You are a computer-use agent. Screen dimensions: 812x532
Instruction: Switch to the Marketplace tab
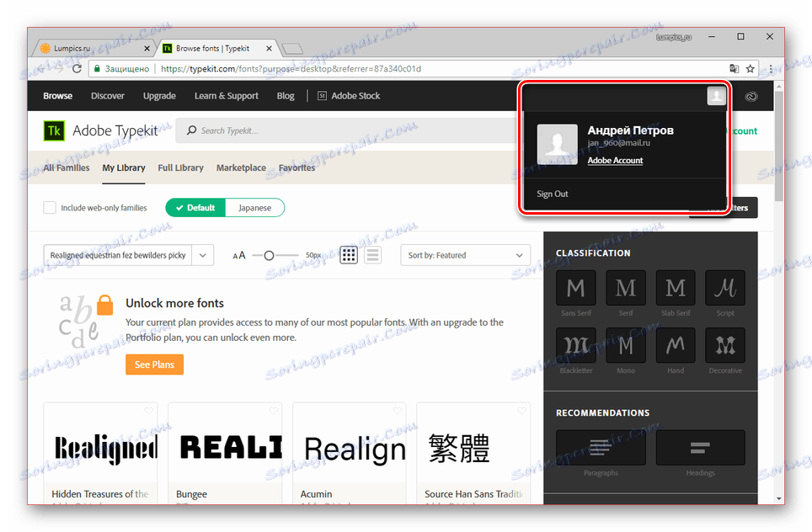241,168
